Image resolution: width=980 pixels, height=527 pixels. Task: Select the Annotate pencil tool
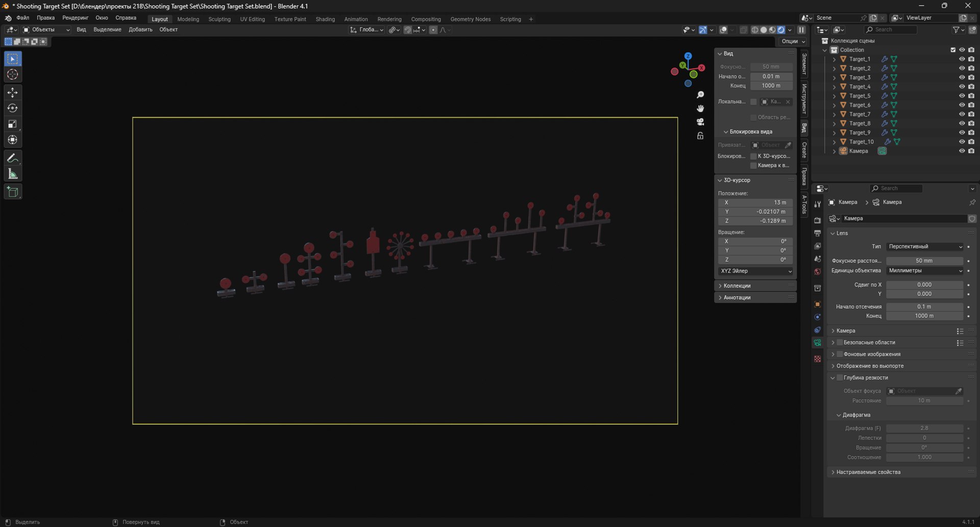click(13, 158)
